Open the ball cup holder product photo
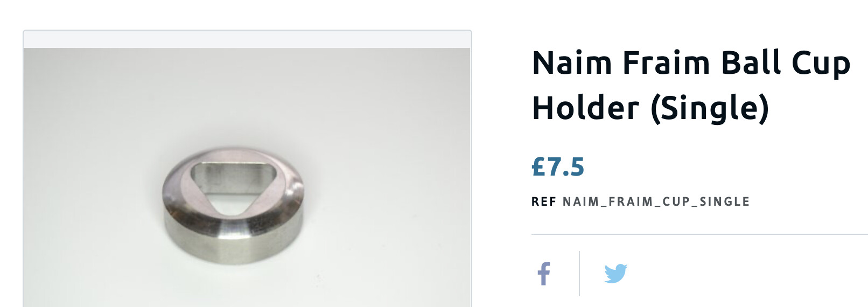 (x=247, y=177)
